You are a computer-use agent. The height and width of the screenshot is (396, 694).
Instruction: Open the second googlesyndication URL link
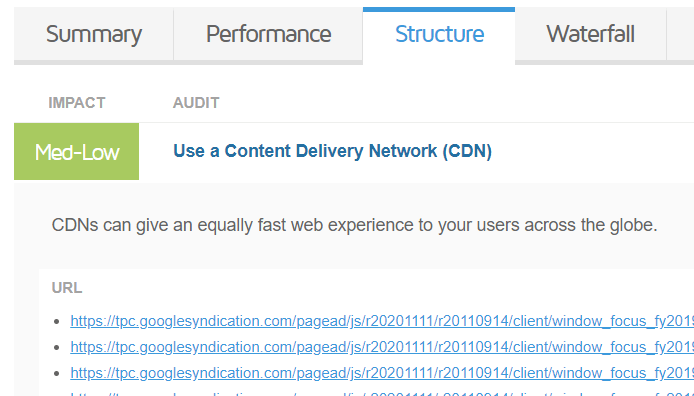(382, 347)
